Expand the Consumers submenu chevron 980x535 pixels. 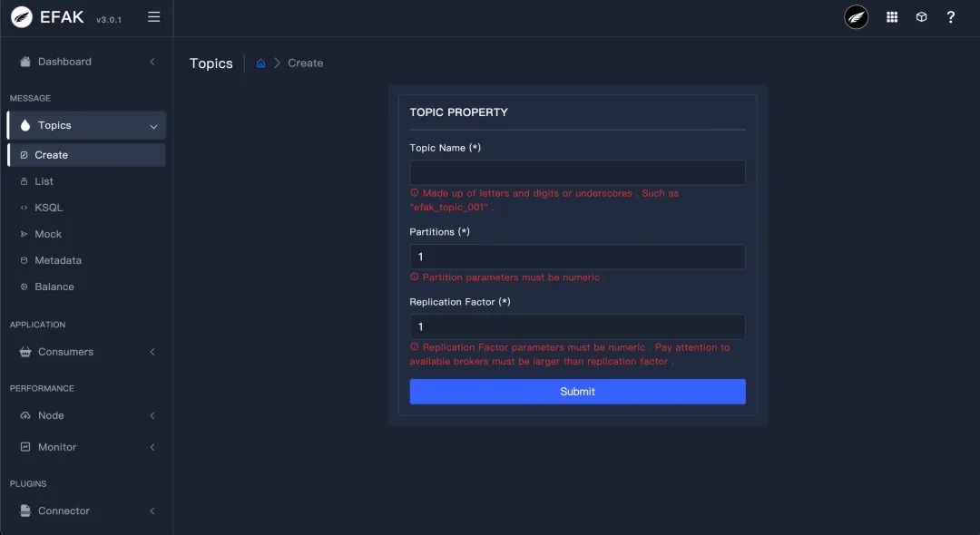pos(152,352)
